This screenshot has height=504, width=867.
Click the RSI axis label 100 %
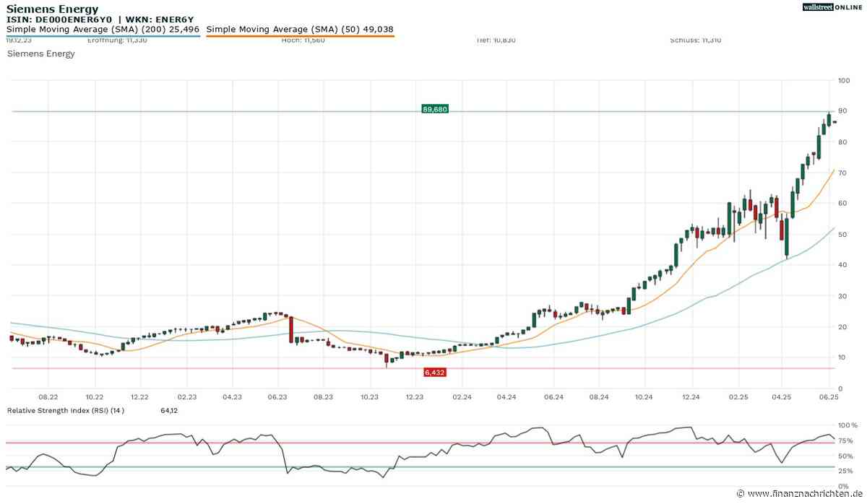click(x=847, y=426)
